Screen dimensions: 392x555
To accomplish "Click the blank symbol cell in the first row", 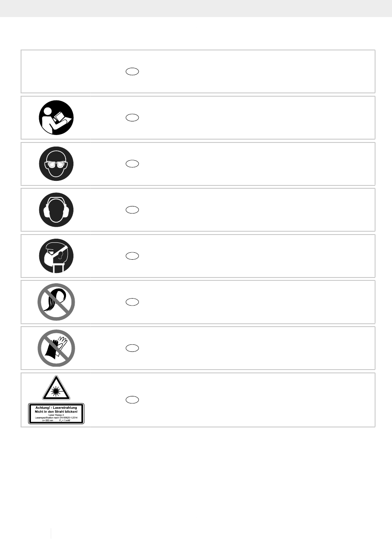I will tap(57, 71).
